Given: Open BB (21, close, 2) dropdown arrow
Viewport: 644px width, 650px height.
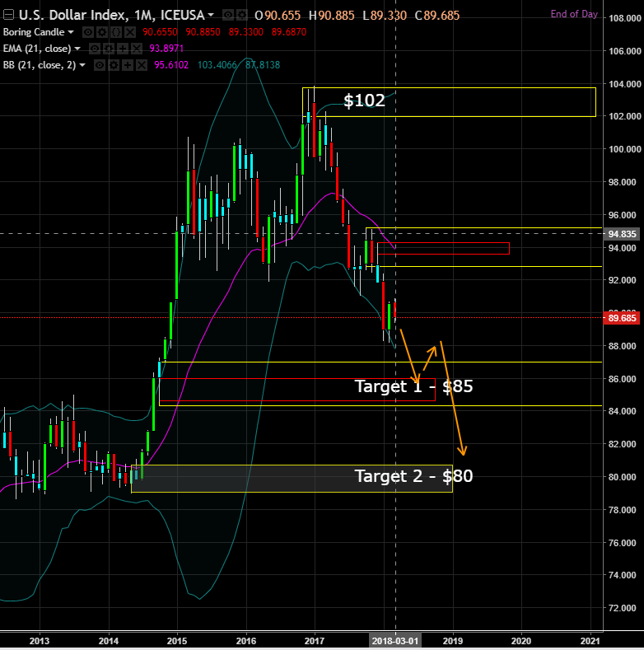Looking at the screenshot, I should [82, 65].
